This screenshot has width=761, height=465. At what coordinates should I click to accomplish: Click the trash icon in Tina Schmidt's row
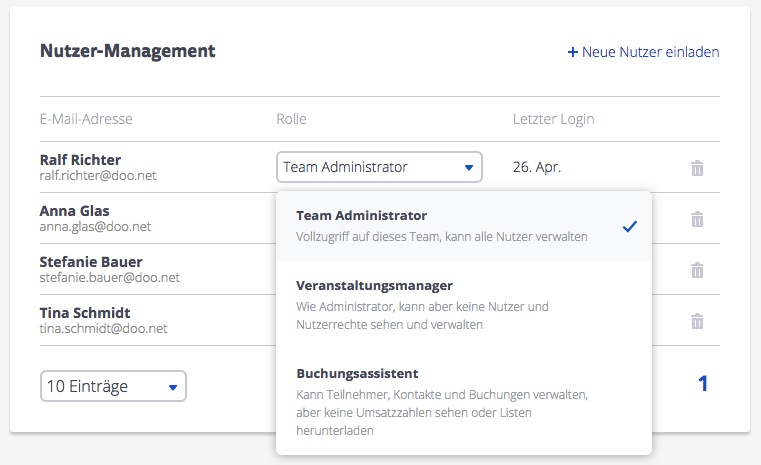coord(697,321)
